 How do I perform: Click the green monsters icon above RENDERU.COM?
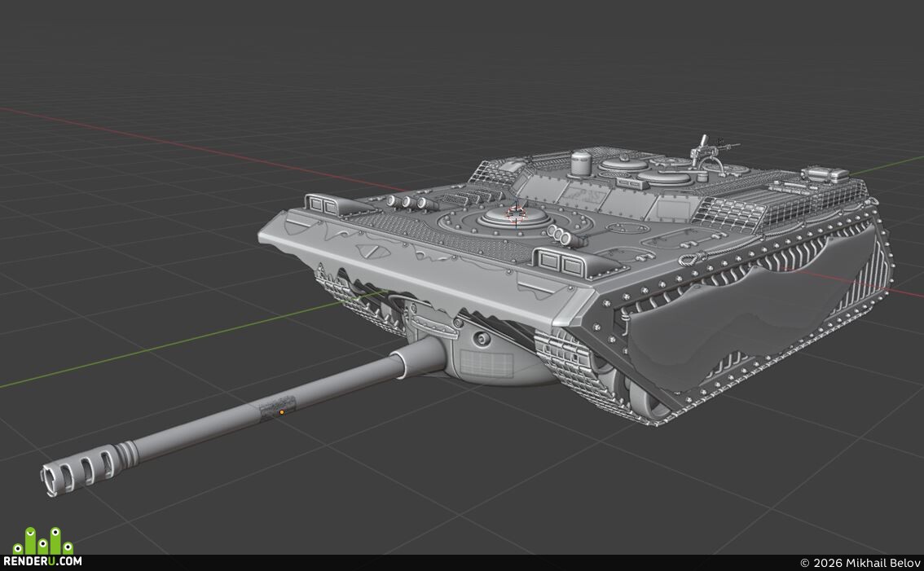[x=43, y=540]
